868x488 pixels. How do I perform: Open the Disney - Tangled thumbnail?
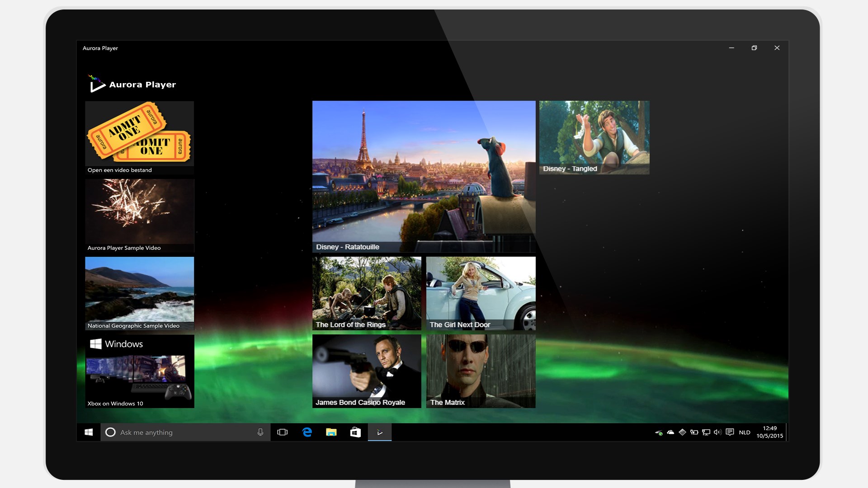pyautogui.click(x=594, y=137)
